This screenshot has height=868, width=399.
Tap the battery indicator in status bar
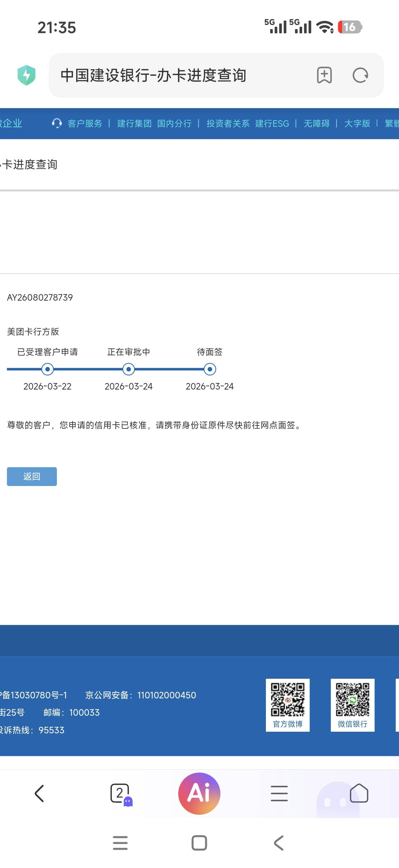[x=350, y=27]
